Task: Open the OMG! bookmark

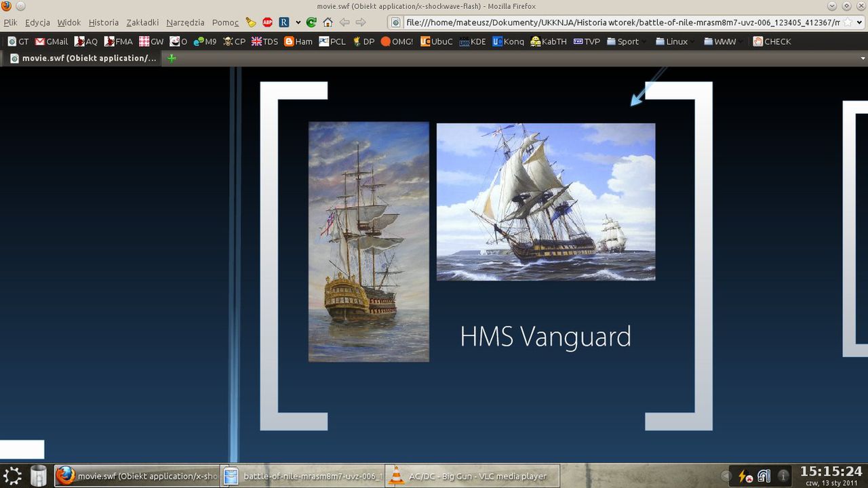Action: tap(397, 41)
